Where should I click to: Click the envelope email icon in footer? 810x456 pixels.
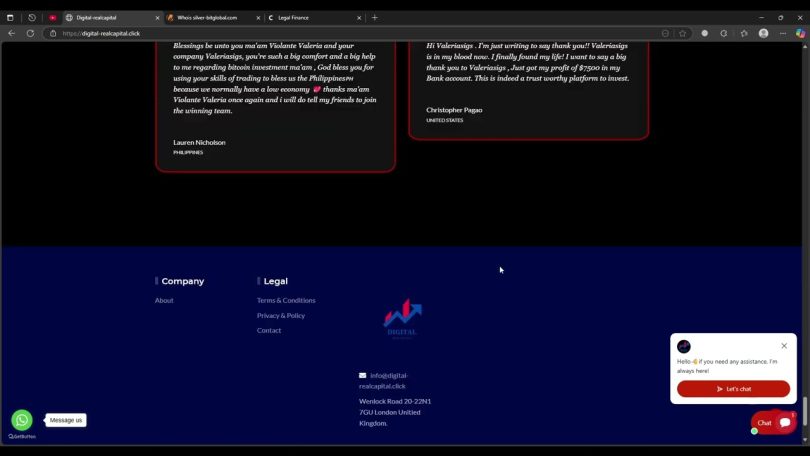tap(363, 375)
